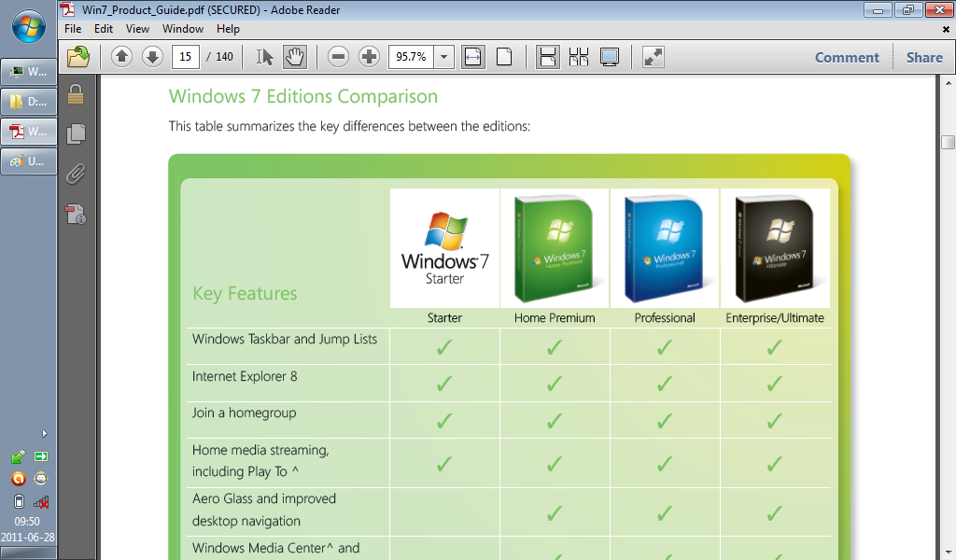Open the Window menu

183,29
